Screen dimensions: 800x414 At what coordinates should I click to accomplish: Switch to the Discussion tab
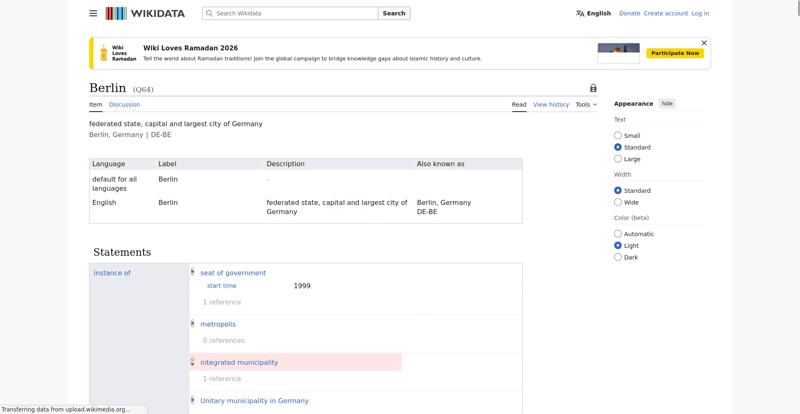124,104
